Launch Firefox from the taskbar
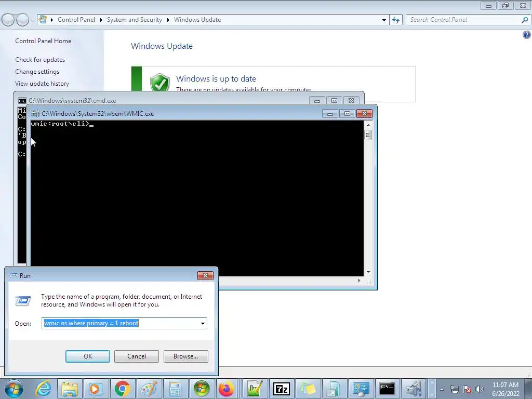 coord(227,389)
